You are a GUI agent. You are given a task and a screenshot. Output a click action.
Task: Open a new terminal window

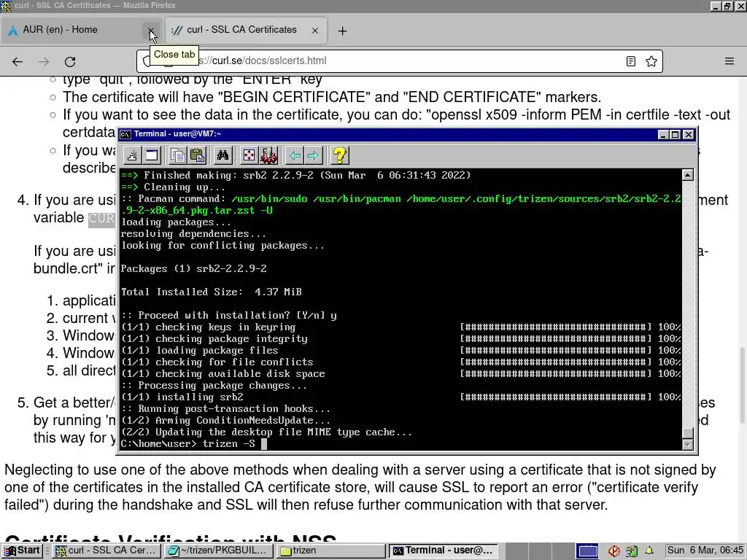152,155
